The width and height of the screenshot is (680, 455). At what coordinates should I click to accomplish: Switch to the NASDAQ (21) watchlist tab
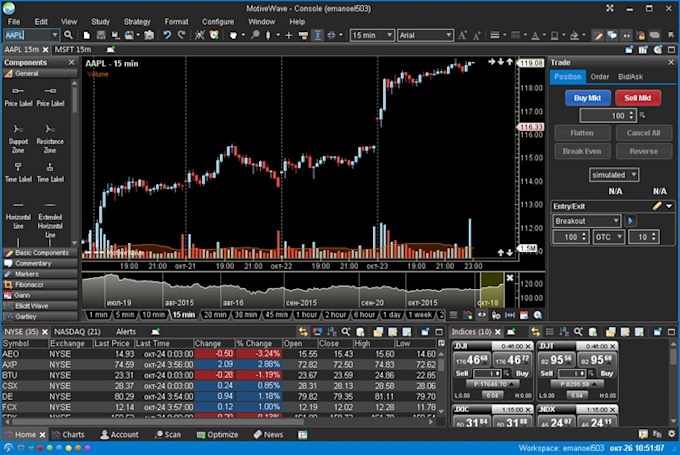tap(77, 332)
